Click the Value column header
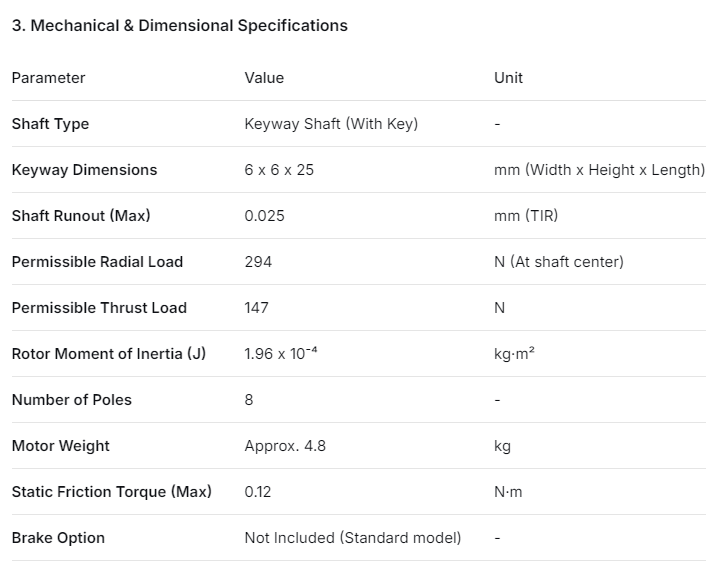 (x=264, y=78)
